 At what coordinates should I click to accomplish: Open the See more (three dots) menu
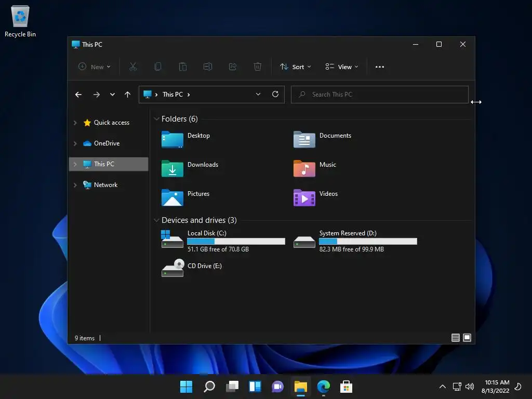point(380,67)
